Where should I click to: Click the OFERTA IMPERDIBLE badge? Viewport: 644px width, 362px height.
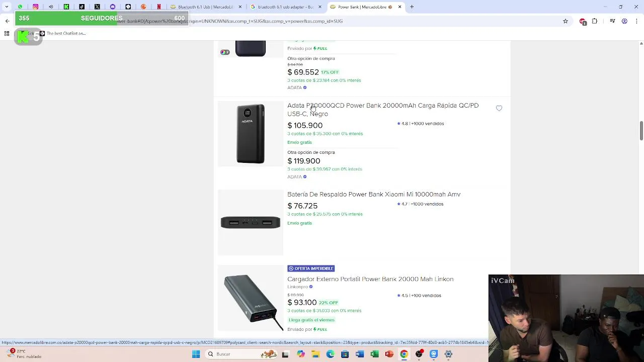[x=311, y=268]
